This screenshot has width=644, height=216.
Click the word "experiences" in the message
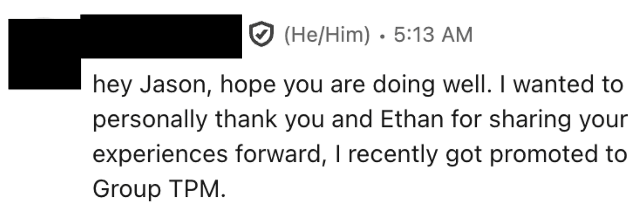(x=159, y=155)
